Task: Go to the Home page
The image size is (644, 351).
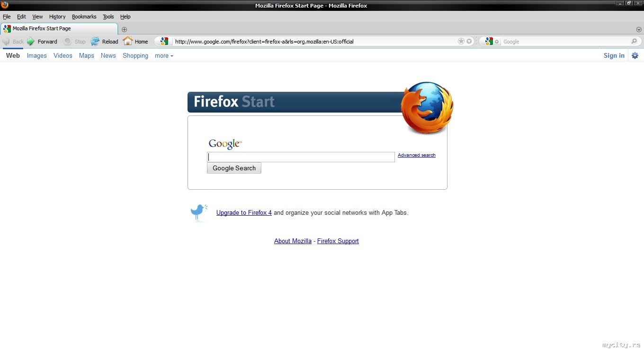Action: pyautogui.click(x=135, y=42)
